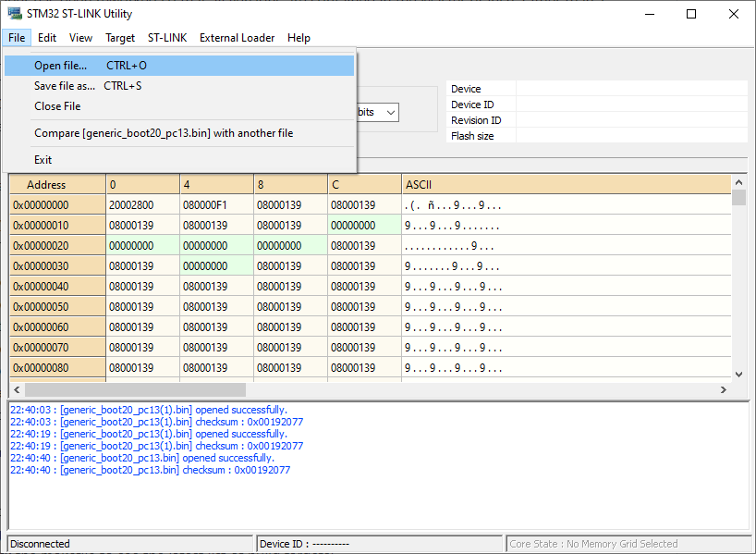Select address row 0x00000060

point(57,326)
